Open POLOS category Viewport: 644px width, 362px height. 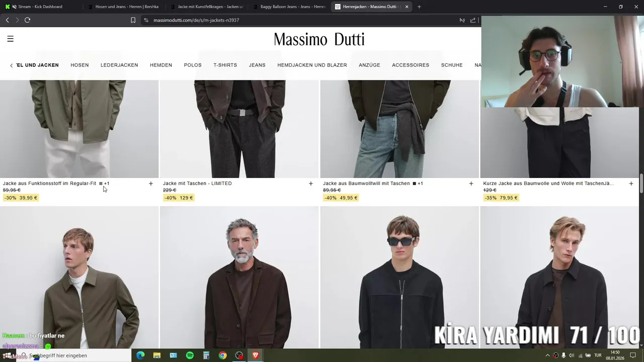[193, 65]
